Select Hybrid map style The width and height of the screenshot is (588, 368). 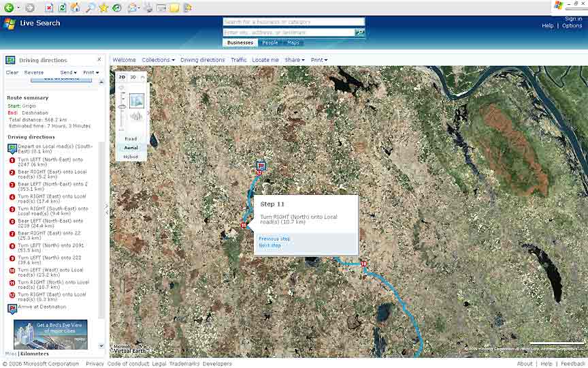tap(131, 157)
